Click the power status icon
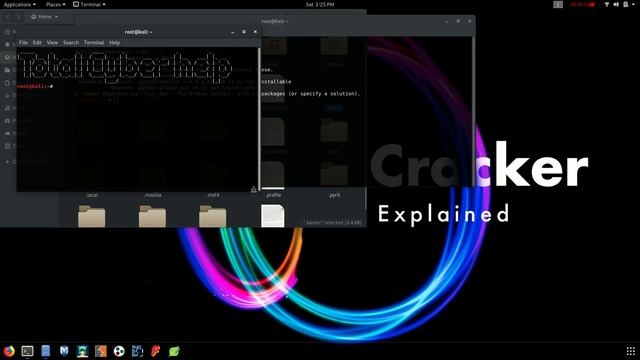The height and width of the screenshot is (360, 640). (625, 4)
